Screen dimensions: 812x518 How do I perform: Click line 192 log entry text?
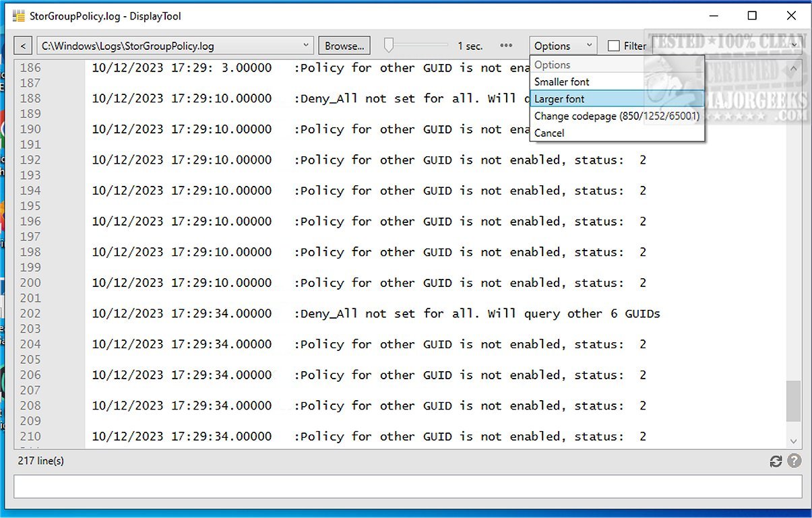pos(369,160)
